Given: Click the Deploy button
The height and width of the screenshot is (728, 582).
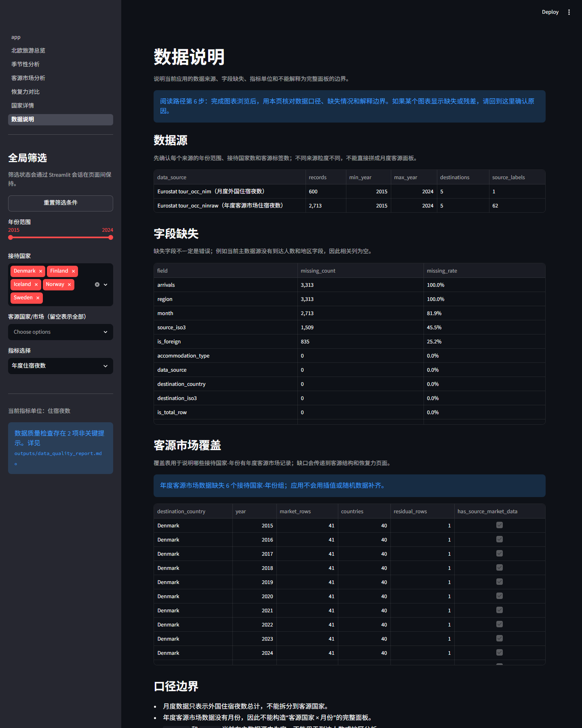Looking at the screenshot, I should (550, 12).
